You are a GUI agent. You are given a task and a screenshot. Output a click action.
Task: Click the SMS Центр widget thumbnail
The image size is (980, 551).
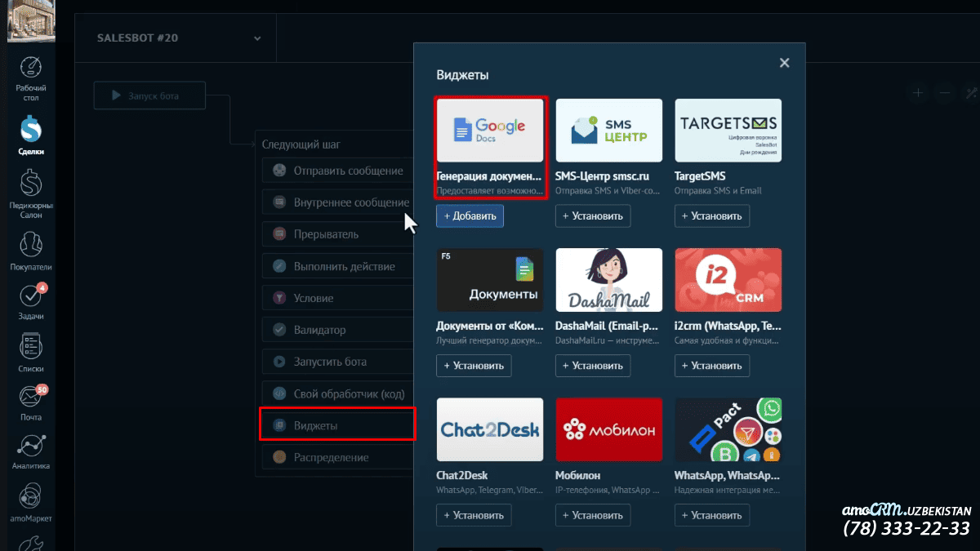[609, 130]
